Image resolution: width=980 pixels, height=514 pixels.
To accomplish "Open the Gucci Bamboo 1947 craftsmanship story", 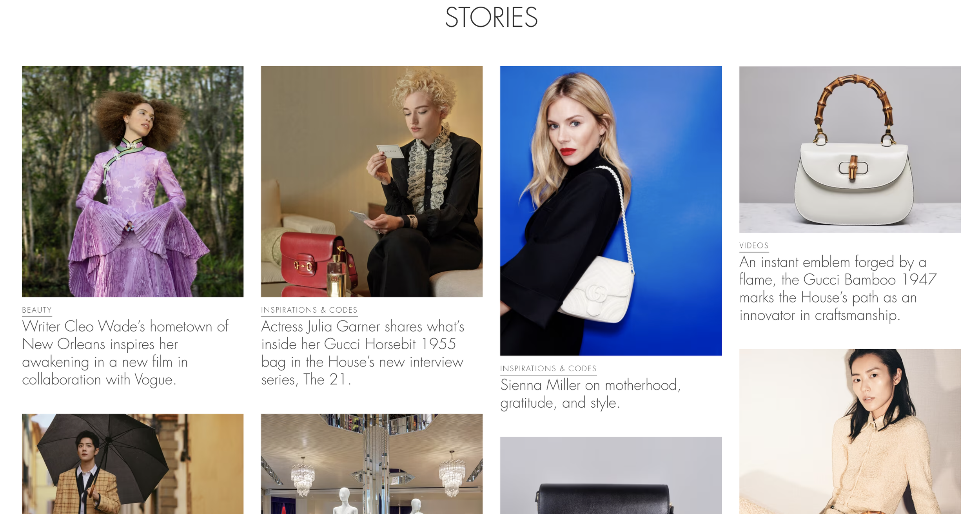I will 838,288.
